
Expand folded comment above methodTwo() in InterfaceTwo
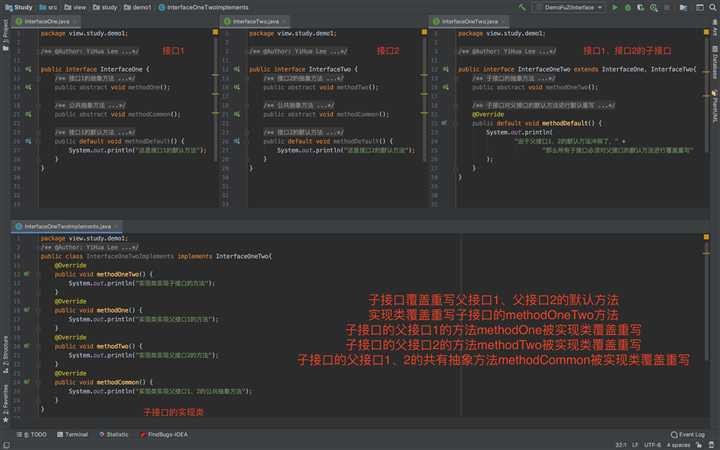pos(304,79)
